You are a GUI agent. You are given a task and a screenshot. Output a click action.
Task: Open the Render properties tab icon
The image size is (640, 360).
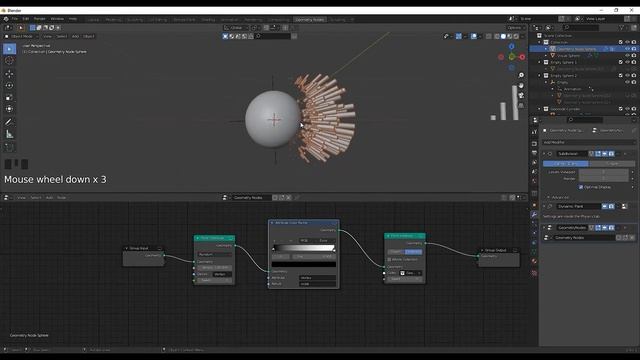point(534,144)
